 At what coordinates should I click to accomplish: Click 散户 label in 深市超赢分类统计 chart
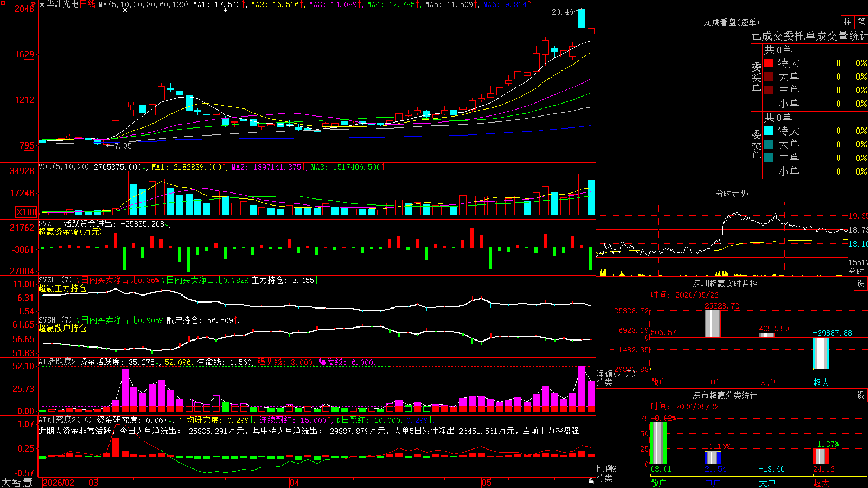[x=659, y=483]
